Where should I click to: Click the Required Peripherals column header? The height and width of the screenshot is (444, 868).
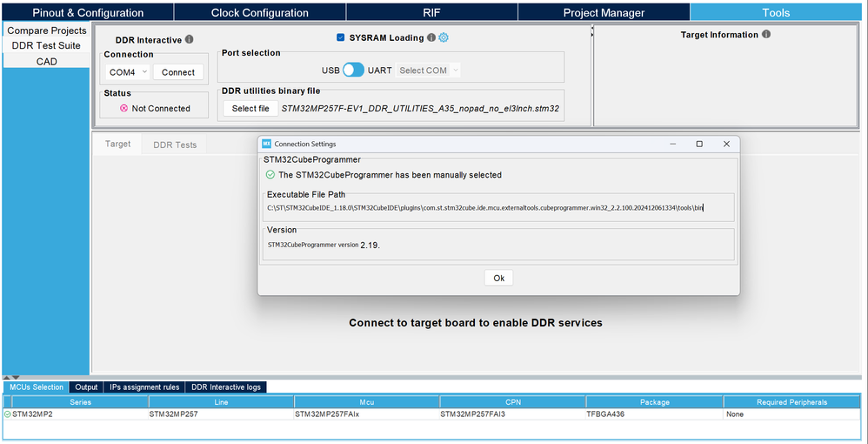[x=791, y=402]
